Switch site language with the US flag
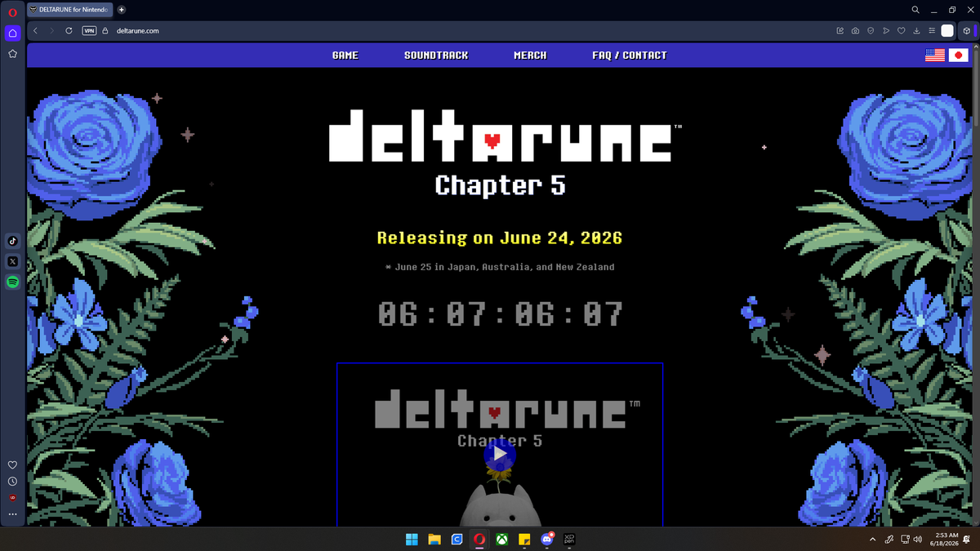The width and height of the screenshot is (980, 551). point(935,56)
